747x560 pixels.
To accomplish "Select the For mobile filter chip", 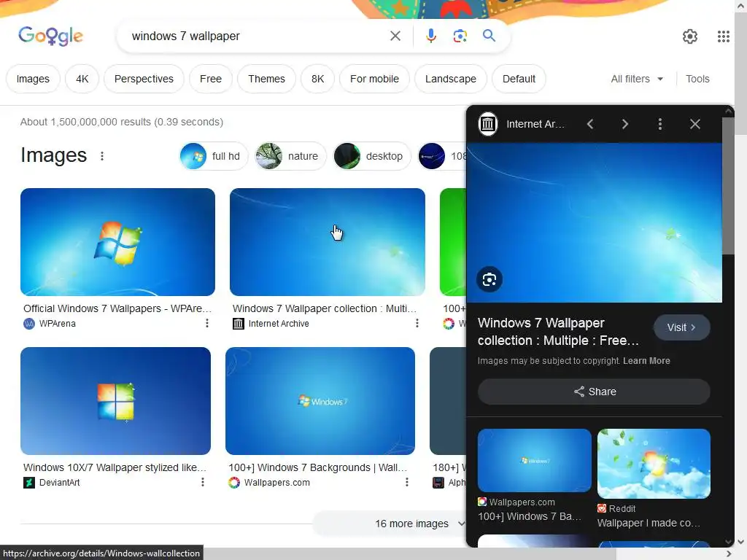I will coord(374,79).
